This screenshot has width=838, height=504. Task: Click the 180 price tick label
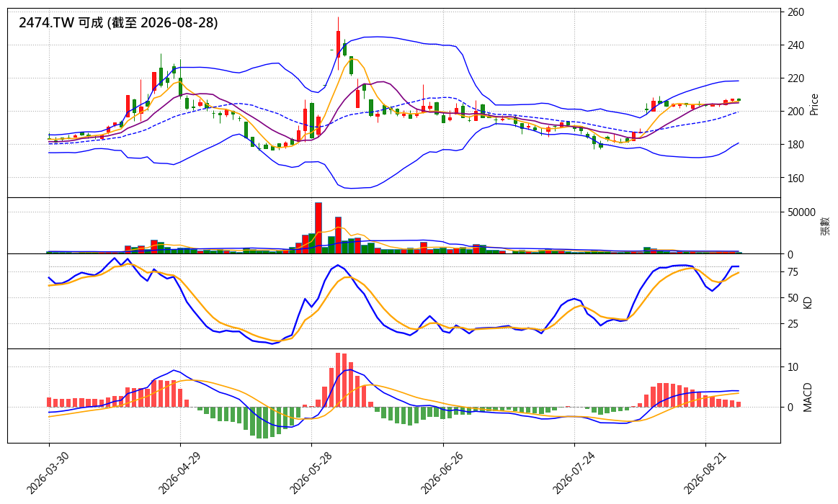[795, 145]
